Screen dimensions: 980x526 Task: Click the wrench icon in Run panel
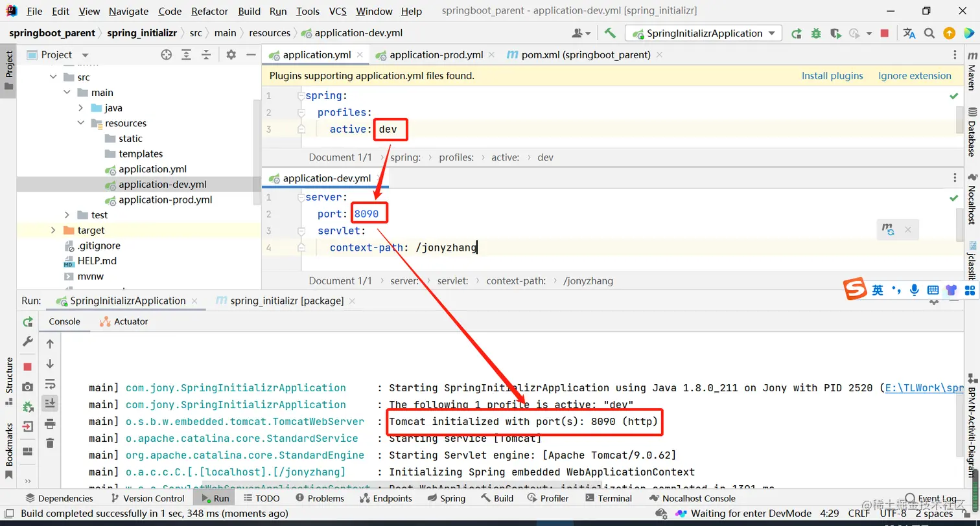28,341
